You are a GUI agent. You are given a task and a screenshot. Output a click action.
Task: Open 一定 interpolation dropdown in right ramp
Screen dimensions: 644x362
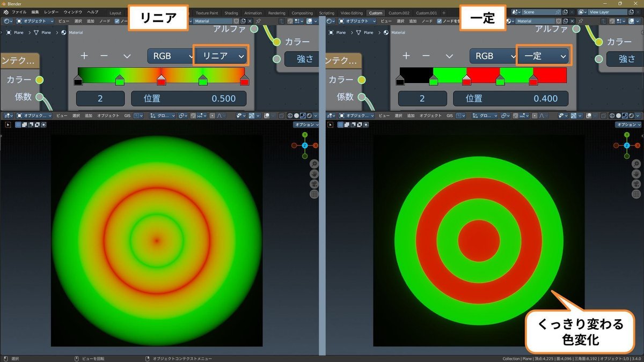(x=543, y=56)
